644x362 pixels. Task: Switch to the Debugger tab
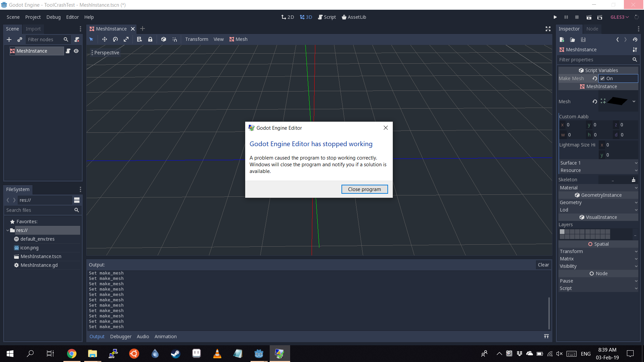coord(121,337)
